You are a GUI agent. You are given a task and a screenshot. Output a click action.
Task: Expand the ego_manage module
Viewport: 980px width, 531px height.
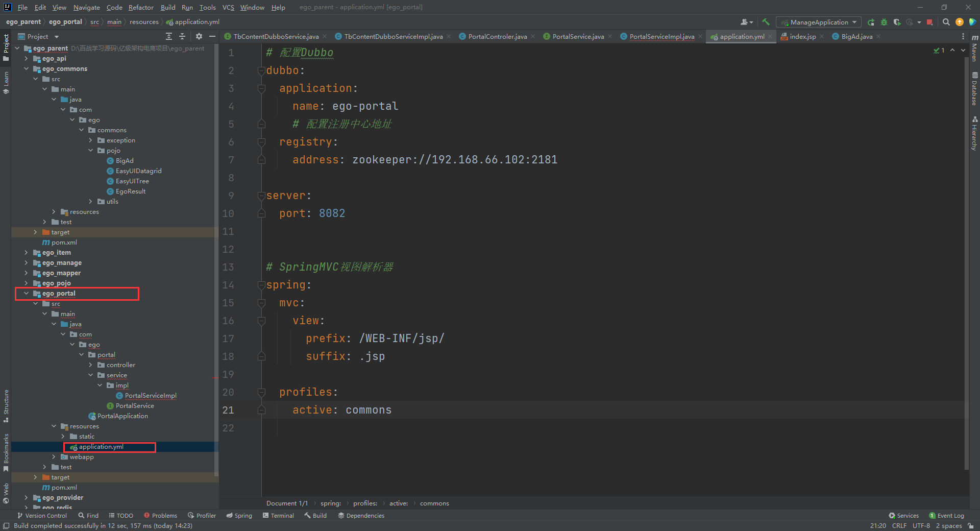[x=26, y=263]
